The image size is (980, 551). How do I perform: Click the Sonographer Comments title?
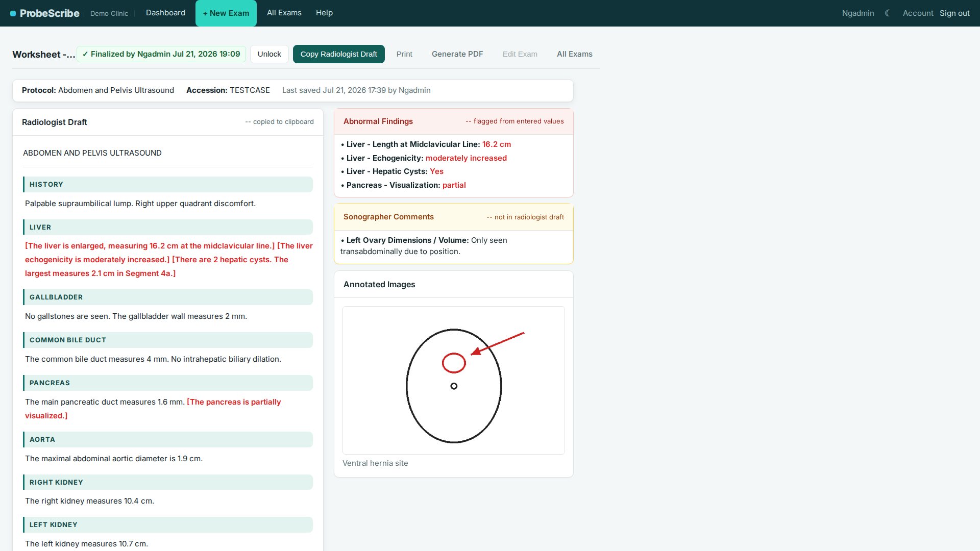[388, 217]
